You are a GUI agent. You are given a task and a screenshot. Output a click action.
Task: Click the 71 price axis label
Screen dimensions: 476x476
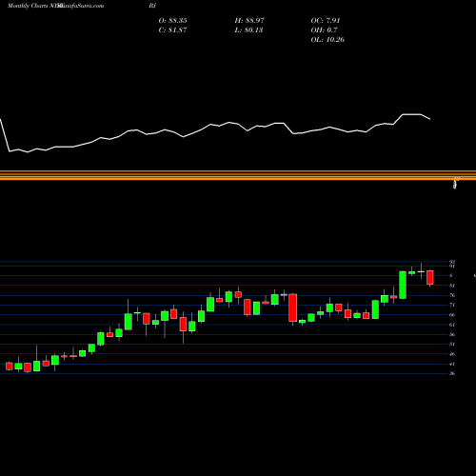tap(452, 305)
